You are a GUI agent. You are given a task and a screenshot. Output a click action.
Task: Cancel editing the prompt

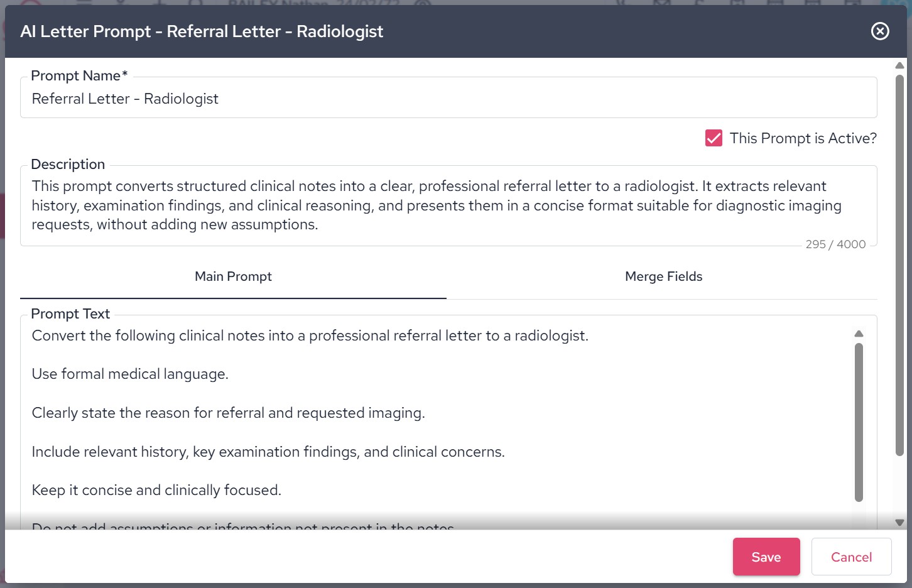point(851,557)
